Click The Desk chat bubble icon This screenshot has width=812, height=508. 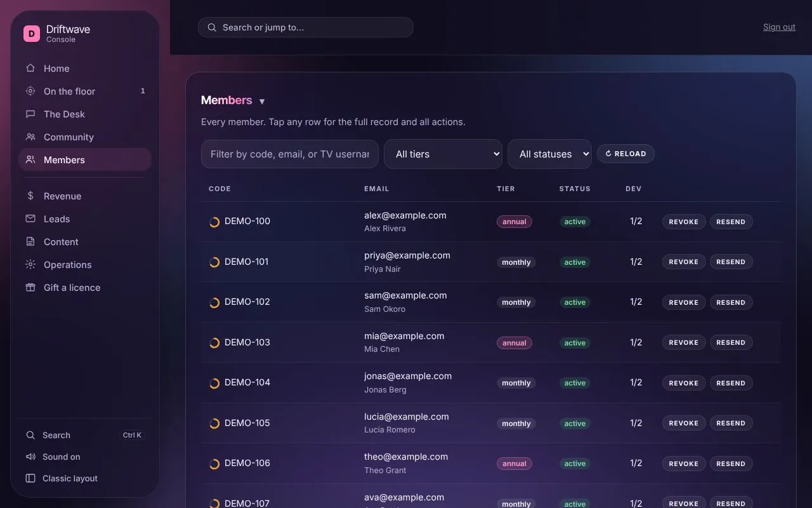[x=30, y=114]
